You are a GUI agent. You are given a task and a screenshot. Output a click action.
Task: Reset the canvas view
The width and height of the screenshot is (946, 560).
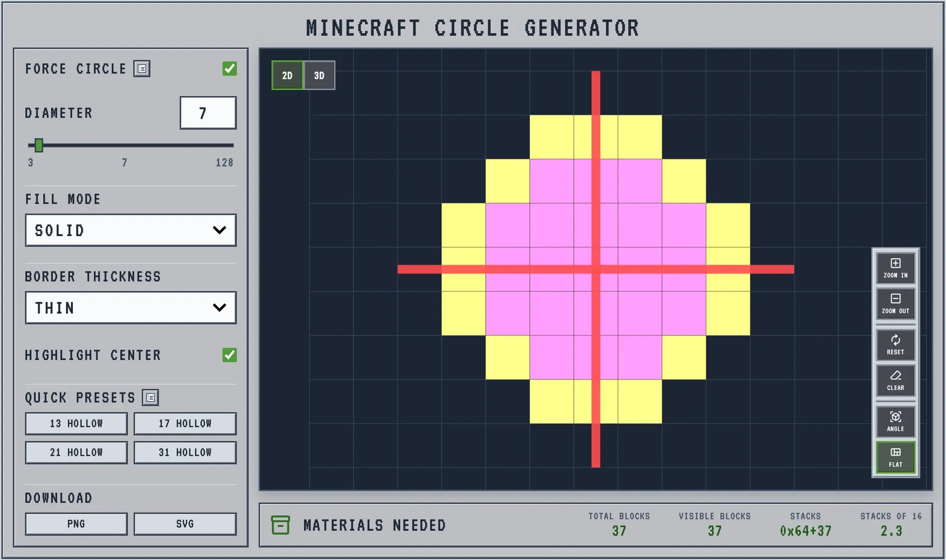click(x=895, y=345)
